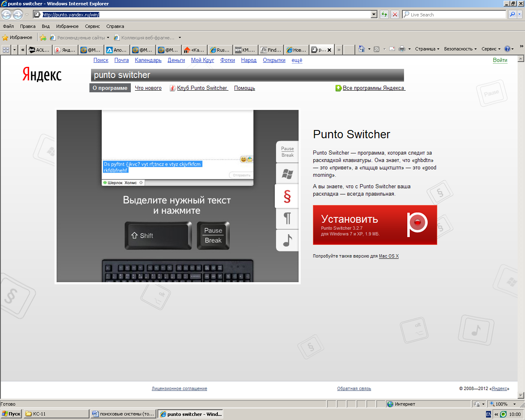Open Клуб Punto Switcher link
525x420 pixels.
pos(202,88)
